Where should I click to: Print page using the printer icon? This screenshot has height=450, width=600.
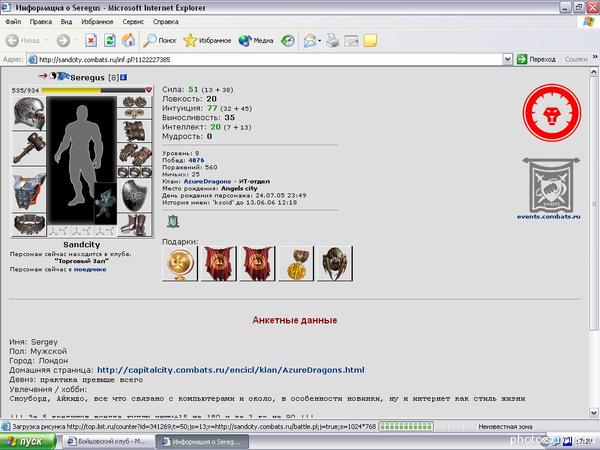tap(333, 40)
